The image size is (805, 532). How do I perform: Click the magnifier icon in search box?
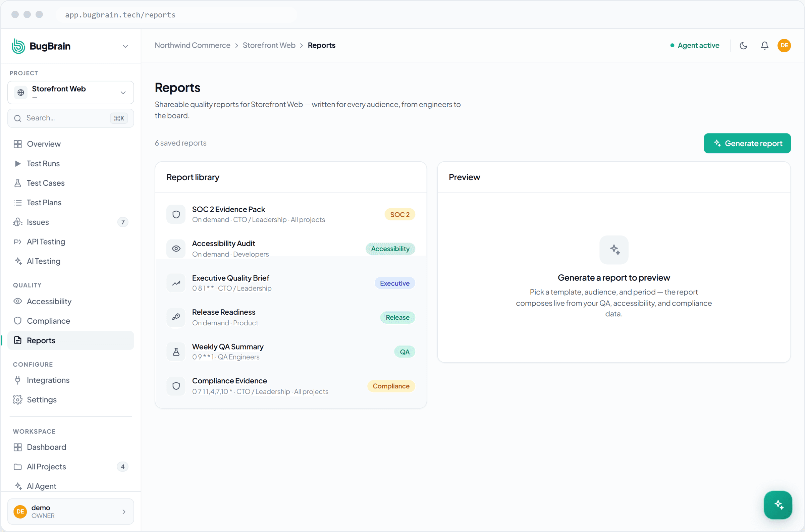(x=18, y=118)
